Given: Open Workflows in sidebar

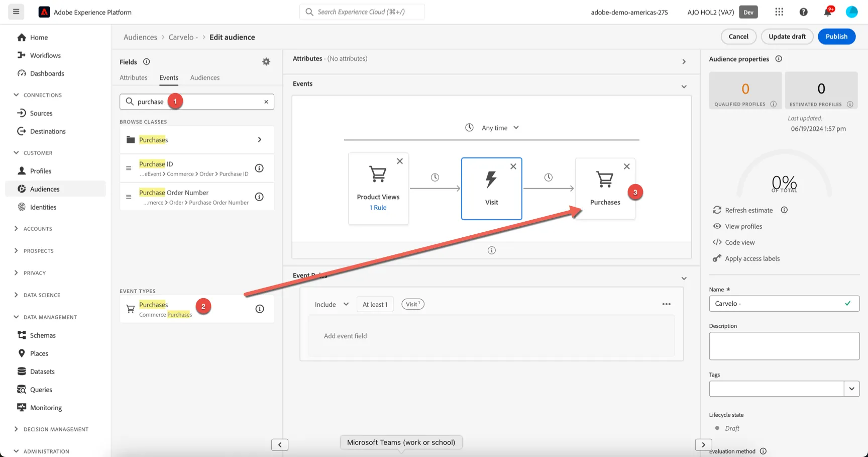Looking at the screenshot, I should coord(45,56).
